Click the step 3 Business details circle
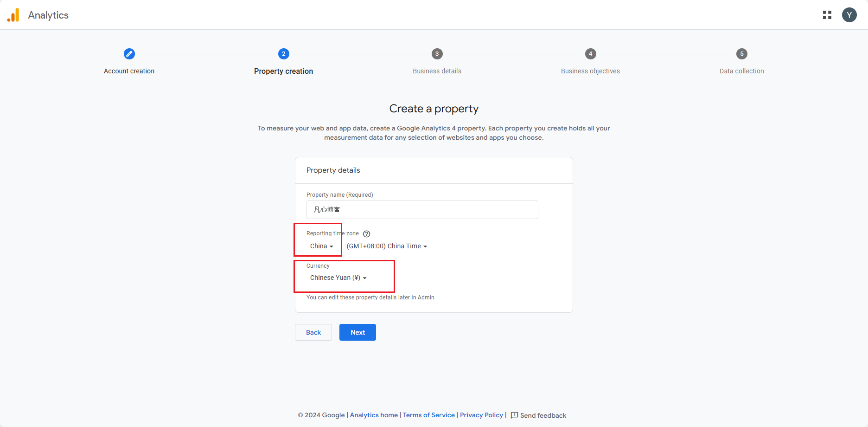This screenshot has height=427, width=868. click(437, 54)
